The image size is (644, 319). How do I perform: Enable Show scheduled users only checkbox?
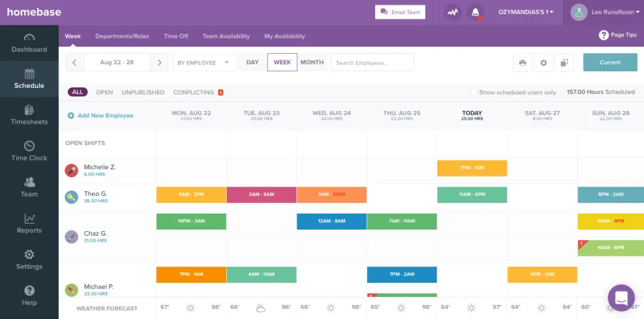[474, 93]
